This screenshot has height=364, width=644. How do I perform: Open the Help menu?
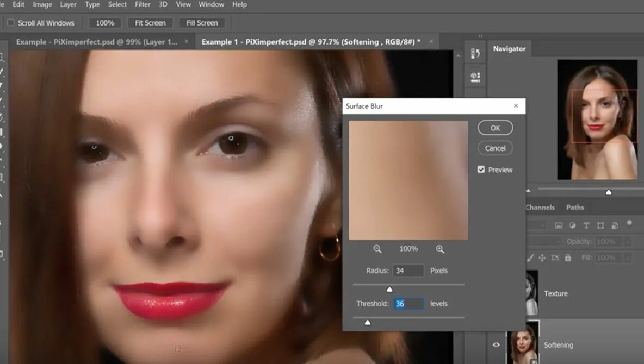point(239,4)
